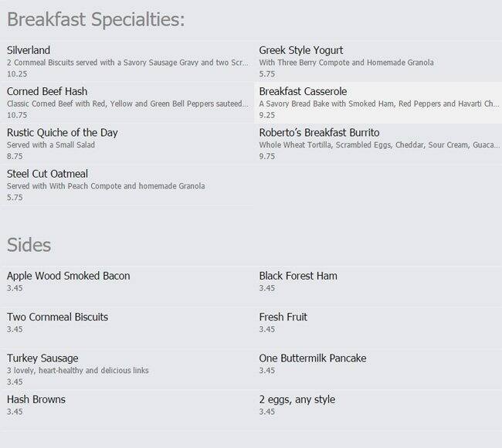Open the highlighted Breakfast Casserole item
The image size is (502, 448).
303,91
